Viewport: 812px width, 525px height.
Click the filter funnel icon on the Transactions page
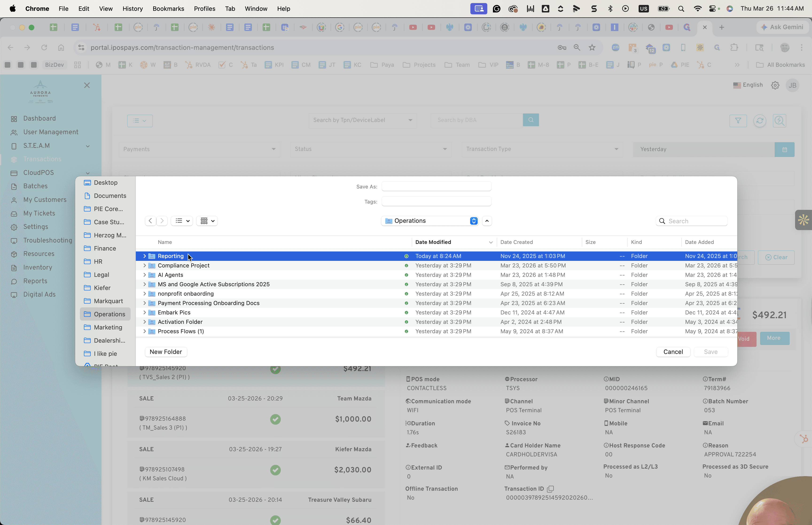(x=738, y=120)
